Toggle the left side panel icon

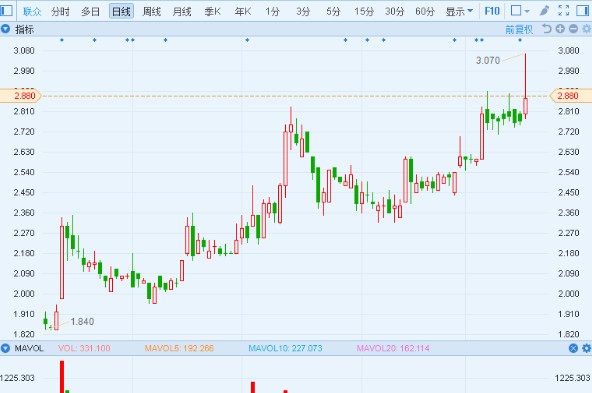[x=6, y=11]
